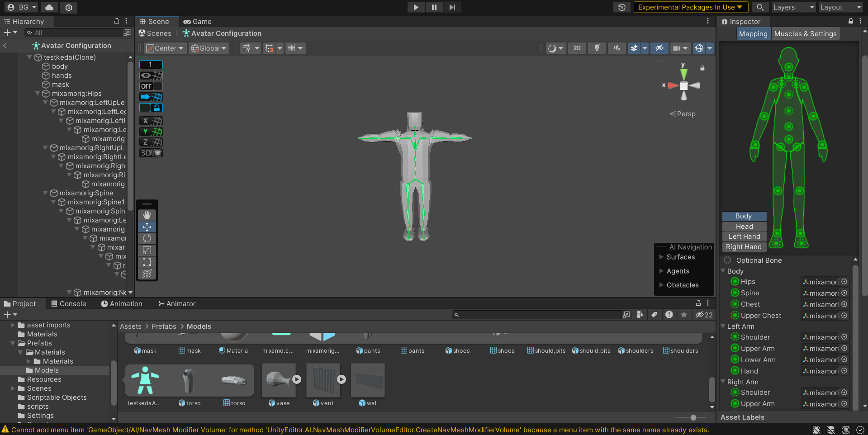Image resolution: width=868 pixels, height=435 pixels.
Task: Select the Rect transform tool
Action: coord(147,262)
